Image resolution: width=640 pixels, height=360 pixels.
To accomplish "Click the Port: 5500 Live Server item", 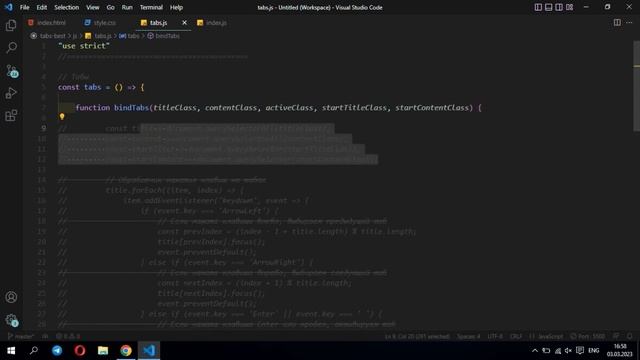I will tap(587, 336).
